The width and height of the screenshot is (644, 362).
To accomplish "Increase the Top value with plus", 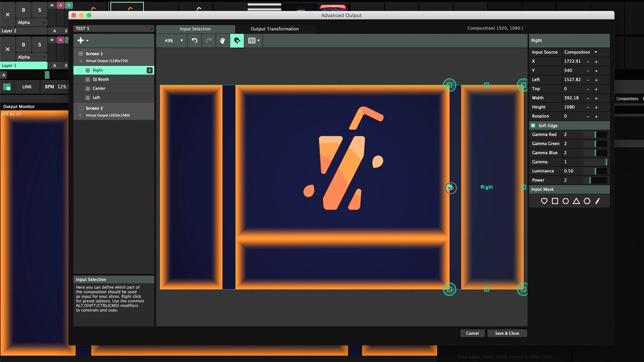I will tap(596, 89).
